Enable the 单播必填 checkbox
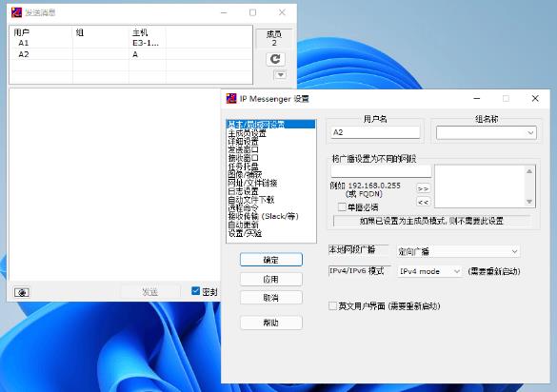 coord(342,206)
